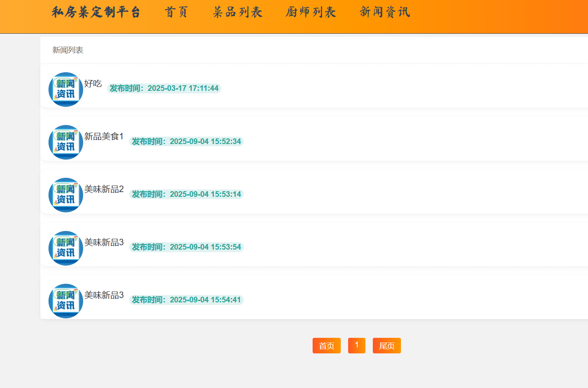
Task: Click the 2025-09-04 15:54:41 publish time tag
Action: click(x=186, y=300)
